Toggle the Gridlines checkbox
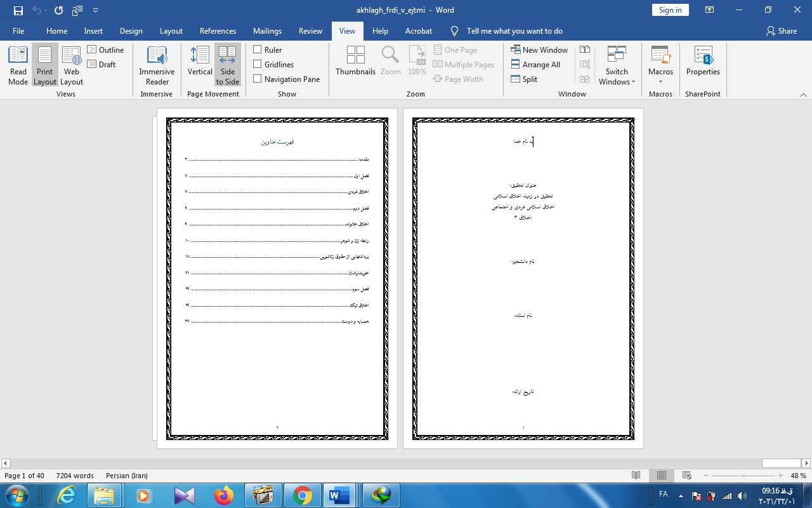The width and height of the screenshot is (812, 508). pos(258,64)
